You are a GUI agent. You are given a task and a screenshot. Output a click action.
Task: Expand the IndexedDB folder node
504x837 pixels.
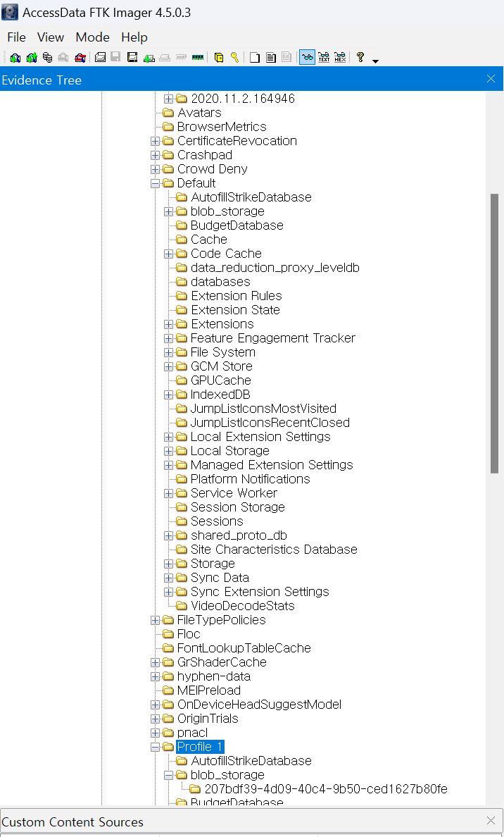click(x=168, y=395)
